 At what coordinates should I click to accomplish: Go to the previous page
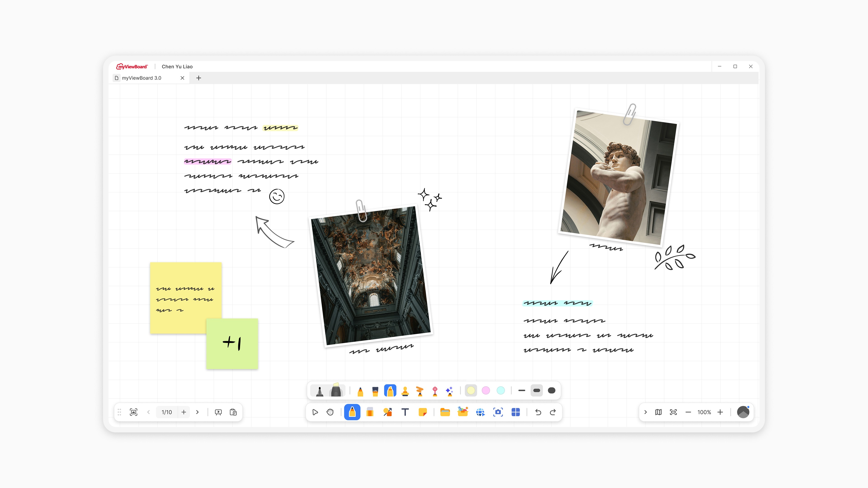click(x=149, y=412)
